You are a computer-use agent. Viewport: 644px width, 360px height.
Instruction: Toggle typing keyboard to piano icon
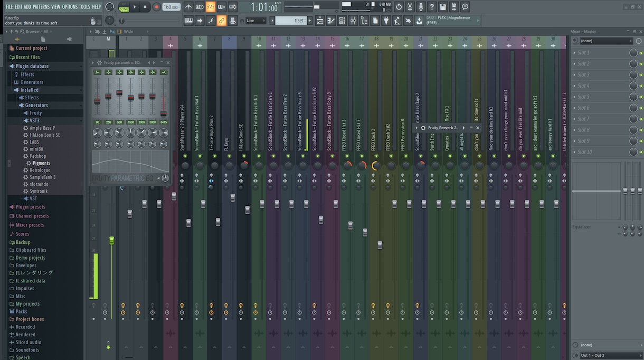tap(188, 21)
